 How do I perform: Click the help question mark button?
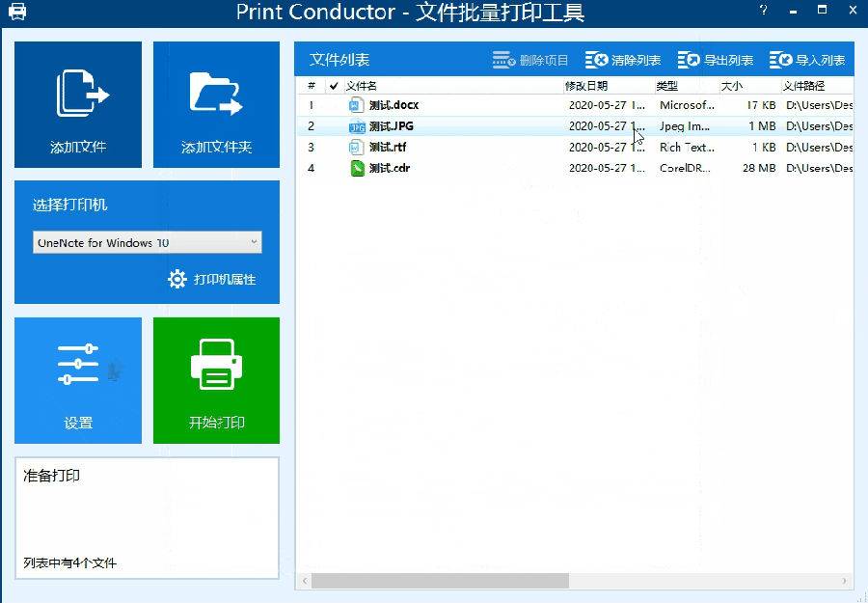(x=763, y=12)
